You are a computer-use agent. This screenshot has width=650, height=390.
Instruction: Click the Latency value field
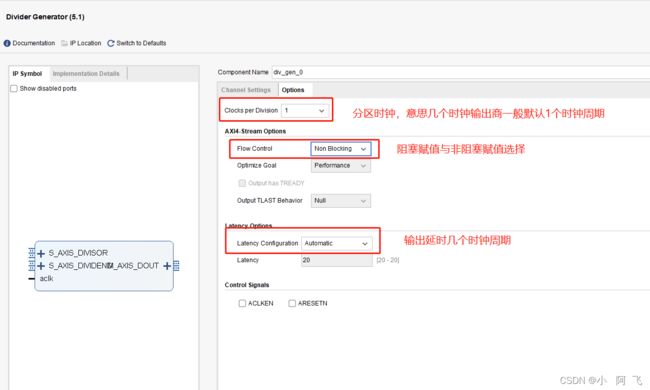click(x=337, y=260)
